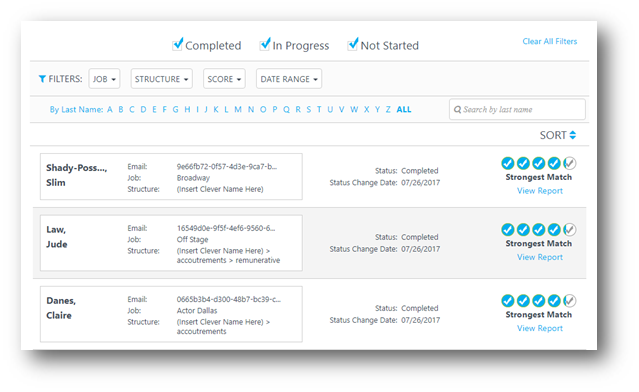Uncheck the Completed status checkbox
This screenshot has width=639, height=392.
[178, 44]
